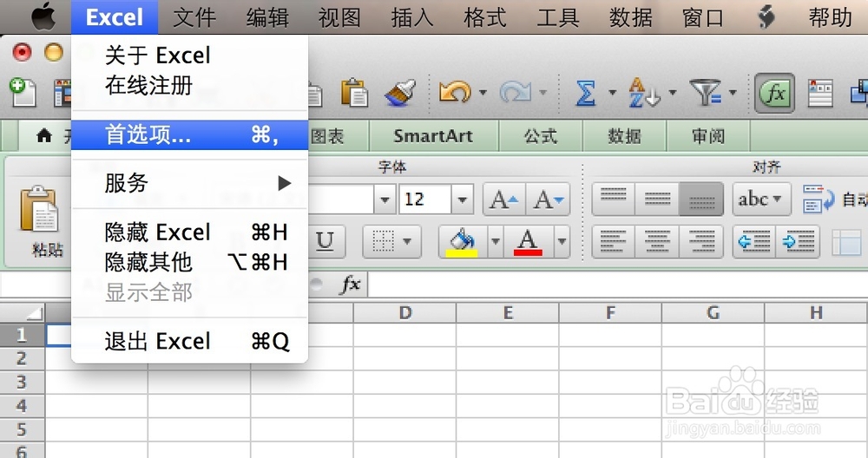The width and height of the screenshot is (868, 458).
Task: Open the 插入 menu
Action: tap(412, 17)
